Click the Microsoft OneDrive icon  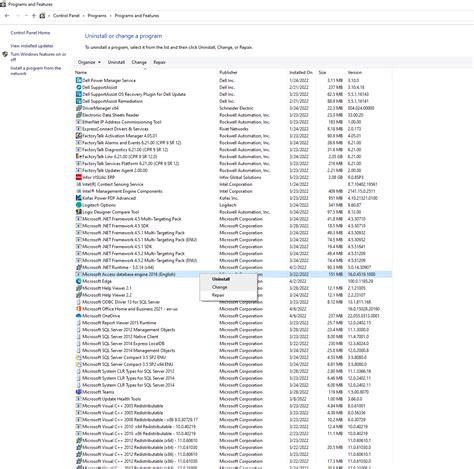click(x=79, y=316)
